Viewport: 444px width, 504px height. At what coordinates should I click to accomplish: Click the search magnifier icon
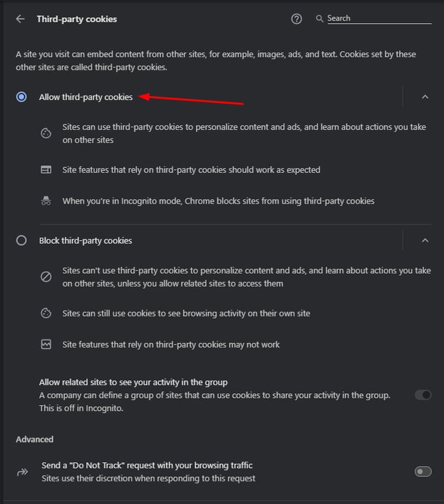[319, 19]
